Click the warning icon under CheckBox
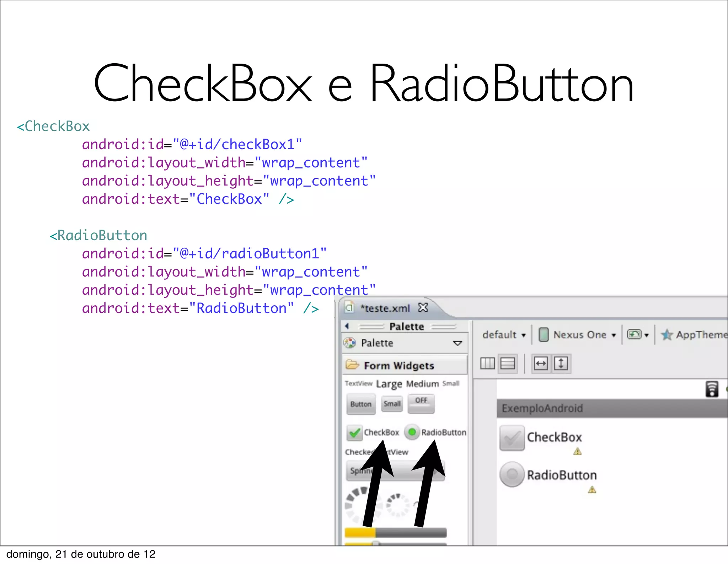 click(578, 452)
